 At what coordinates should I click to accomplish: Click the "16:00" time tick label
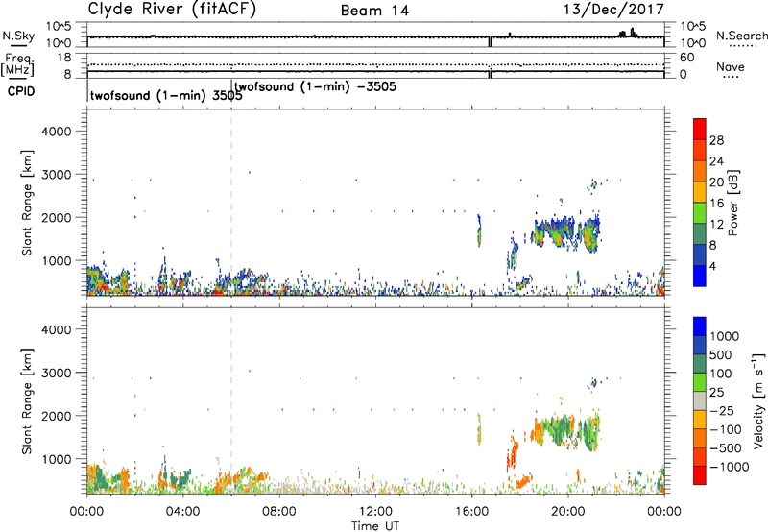(x=471, y=512)
